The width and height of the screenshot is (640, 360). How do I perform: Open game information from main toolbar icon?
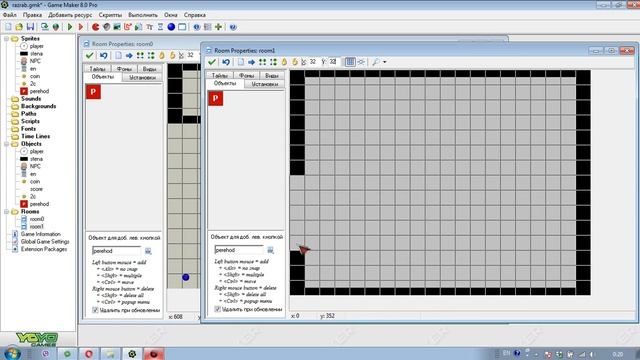(197, 27)
